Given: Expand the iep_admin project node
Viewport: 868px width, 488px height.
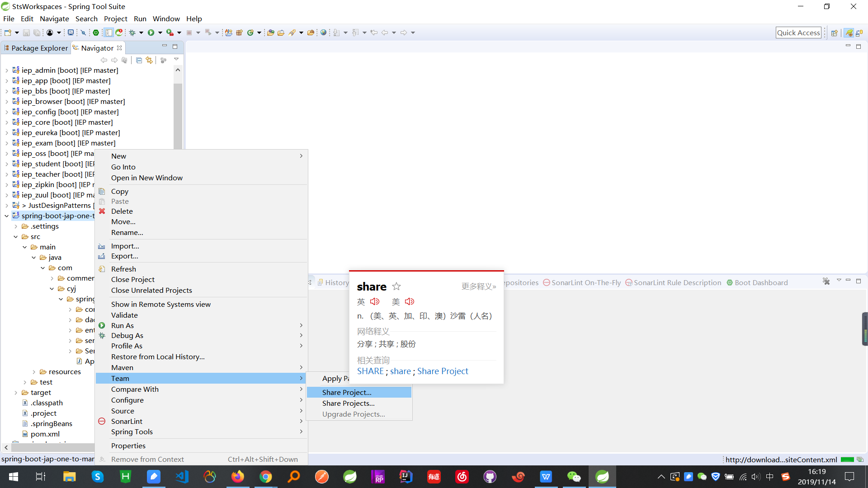Looking at the screenshot, I should point(7,70).
